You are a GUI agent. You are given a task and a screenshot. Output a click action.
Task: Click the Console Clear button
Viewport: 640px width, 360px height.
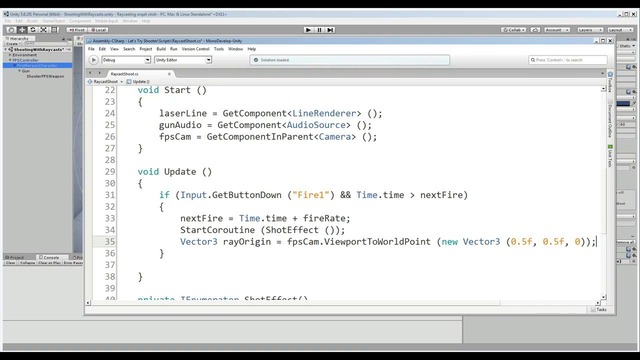10,263
